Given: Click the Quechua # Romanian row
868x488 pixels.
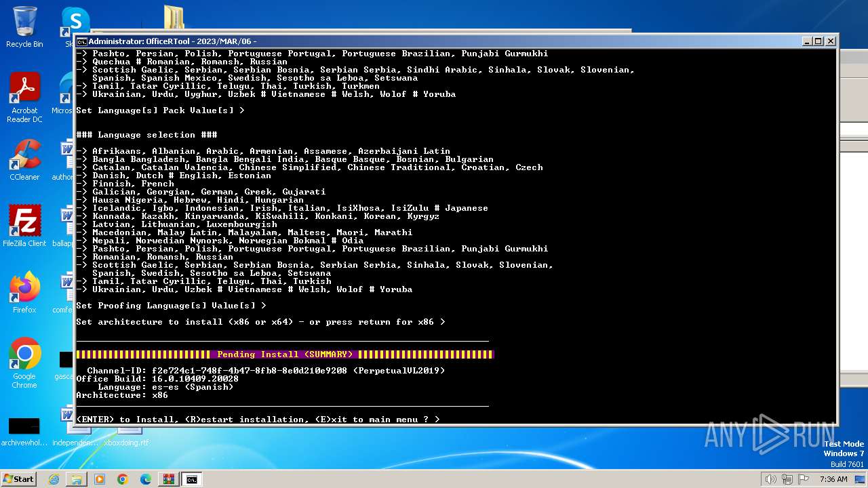Looking at the screenshot, I should click(x=182, y=62).
